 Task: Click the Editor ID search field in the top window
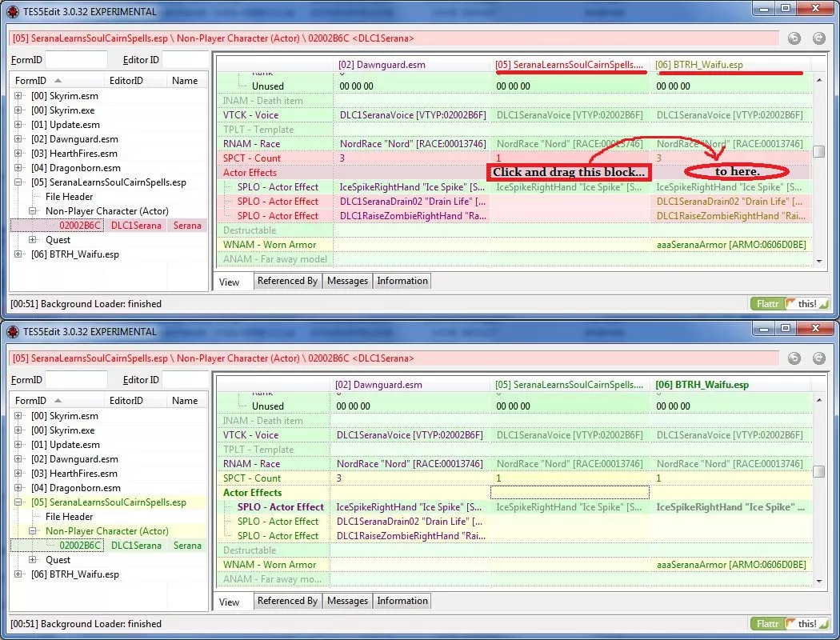click(x=186, y=59)
